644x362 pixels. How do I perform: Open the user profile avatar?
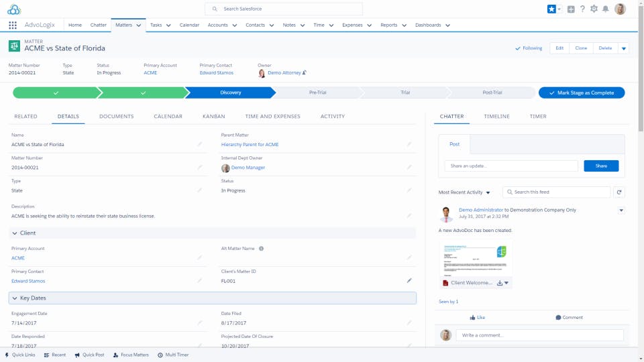[x=620, y=9]
